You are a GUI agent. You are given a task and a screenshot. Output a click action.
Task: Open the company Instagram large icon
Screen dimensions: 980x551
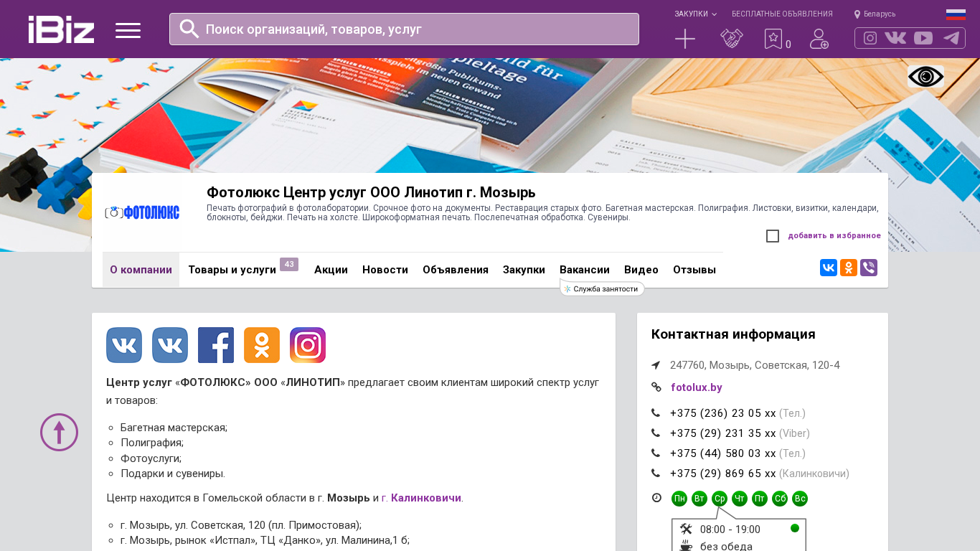pos(308,345)
